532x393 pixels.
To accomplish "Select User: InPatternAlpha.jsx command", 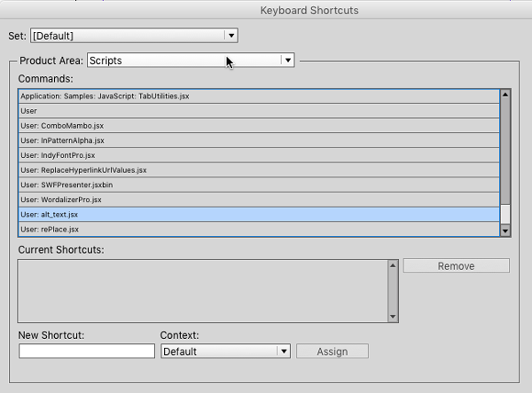I will point(259,140).
